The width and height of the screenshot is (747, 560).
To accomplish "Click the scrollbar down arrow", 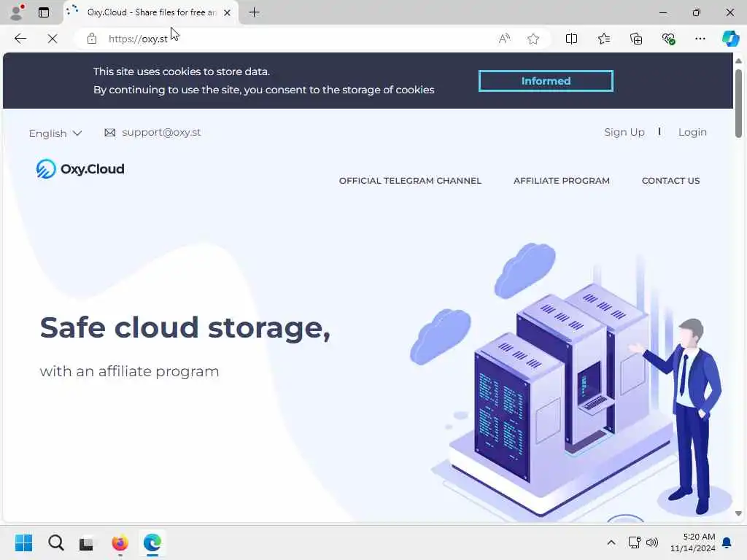I will click(738, 513).
